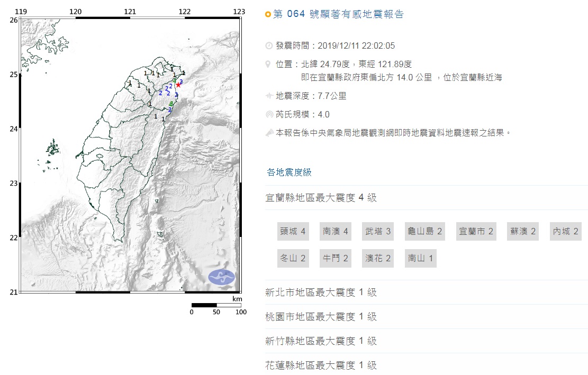Click the clock icon beside 發震時間

(269, 45)
